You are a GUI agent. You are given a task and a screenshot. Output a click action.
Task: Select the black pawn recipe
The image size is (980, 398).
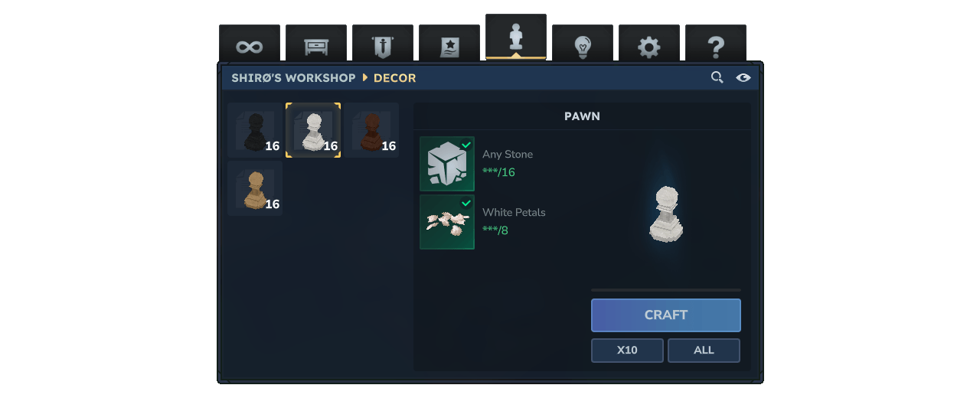coord(255,130)
